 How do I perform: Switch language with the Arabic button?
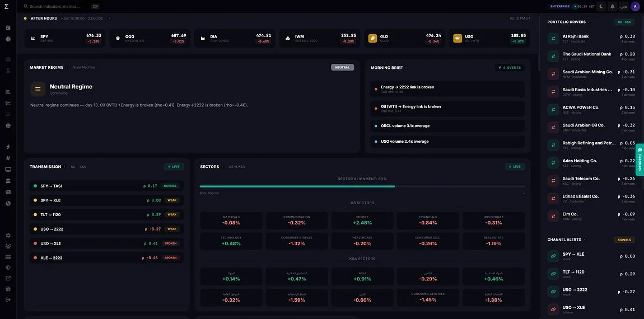click(623, 7)
